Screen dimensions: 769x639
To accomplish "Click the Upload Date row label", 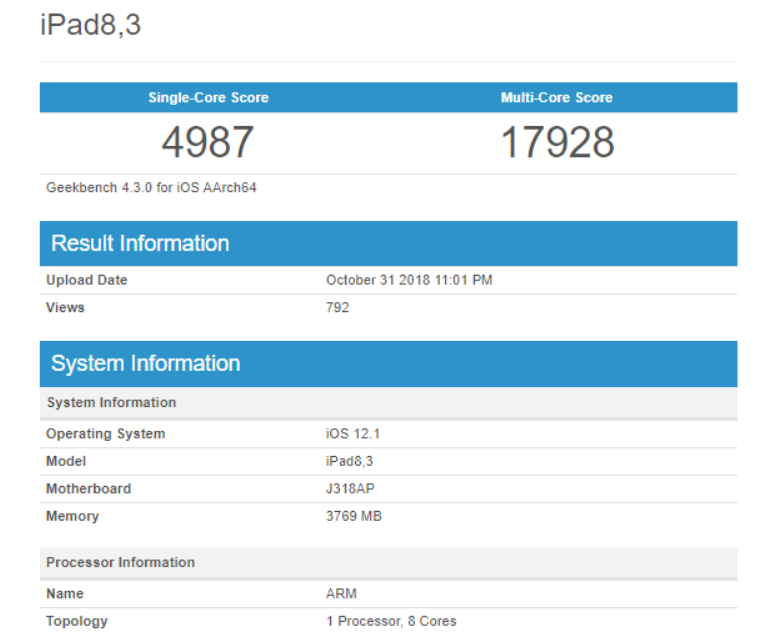I will click(87, 281).
